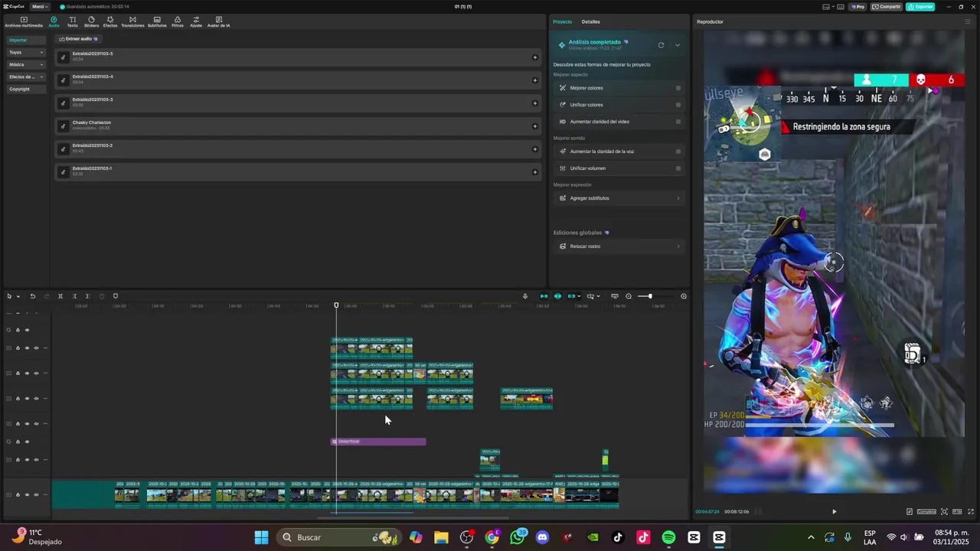Mute the bottom main video track

tap(36, 494)
